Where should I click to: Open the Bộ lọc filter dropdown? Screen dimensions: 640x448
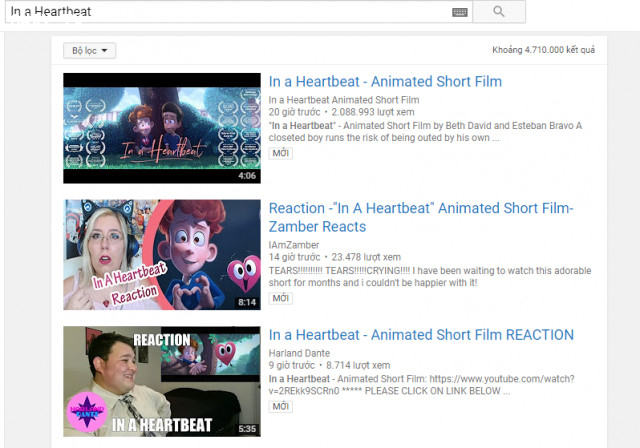tap(89, 51)
